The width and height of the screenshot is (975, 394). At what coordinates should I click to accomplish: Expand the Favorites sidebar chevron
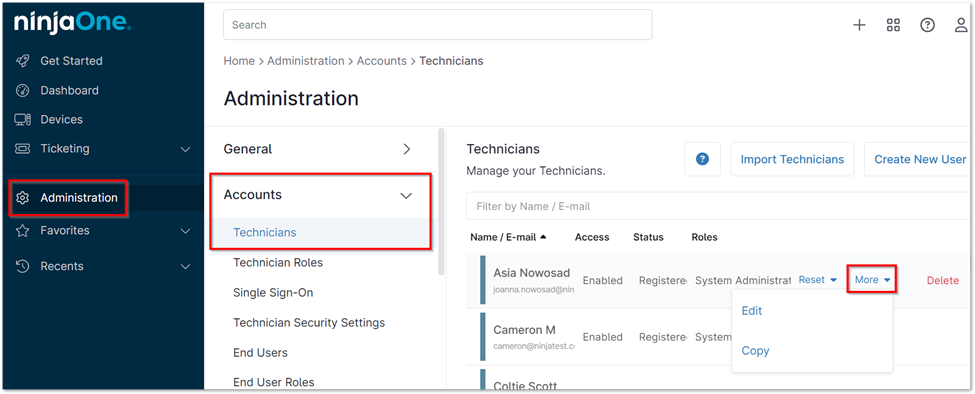[x=185, y=231]
